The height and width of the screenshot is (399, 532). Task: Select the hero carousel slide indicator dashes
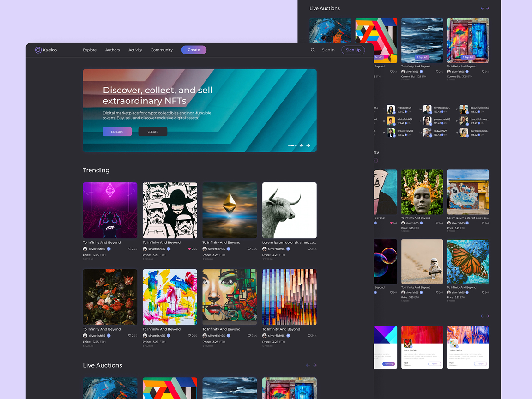(292, 145)
